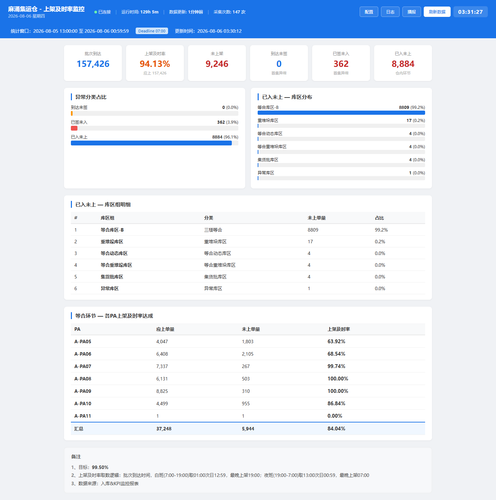Click the Deadline 07:00 badge
The height and width of the screenshot is (500, 496).
[152, 31]
